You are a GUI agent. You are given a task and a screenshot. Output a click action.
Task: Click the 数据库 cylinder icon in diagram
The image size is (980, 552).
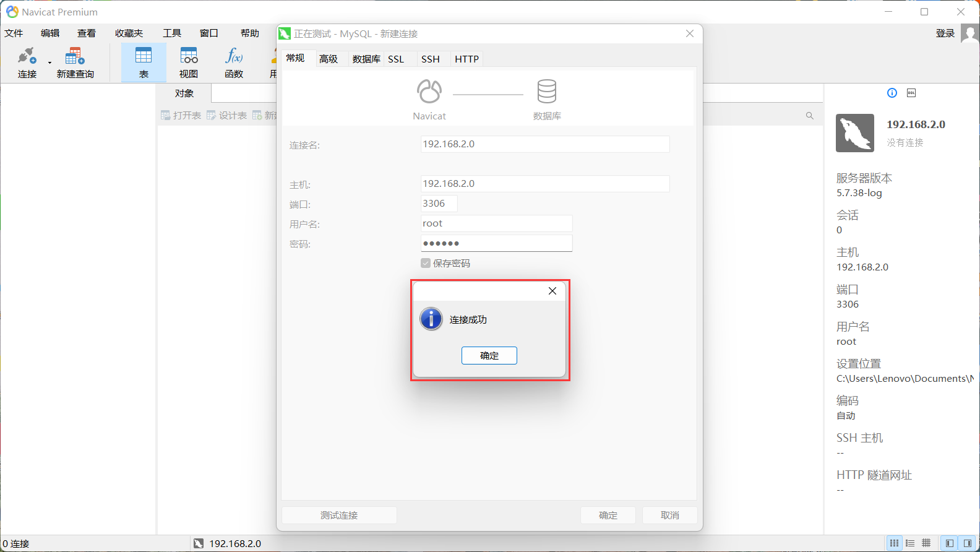click(547, 91)
